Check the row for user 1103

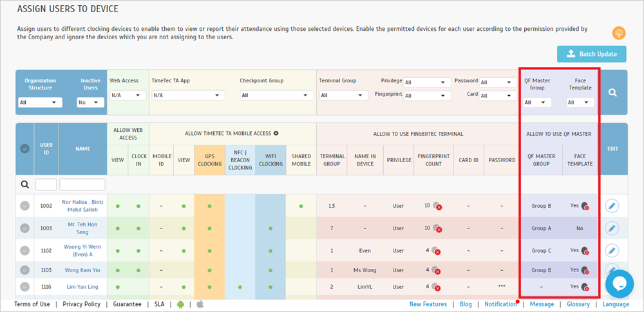tap(24, 271)
